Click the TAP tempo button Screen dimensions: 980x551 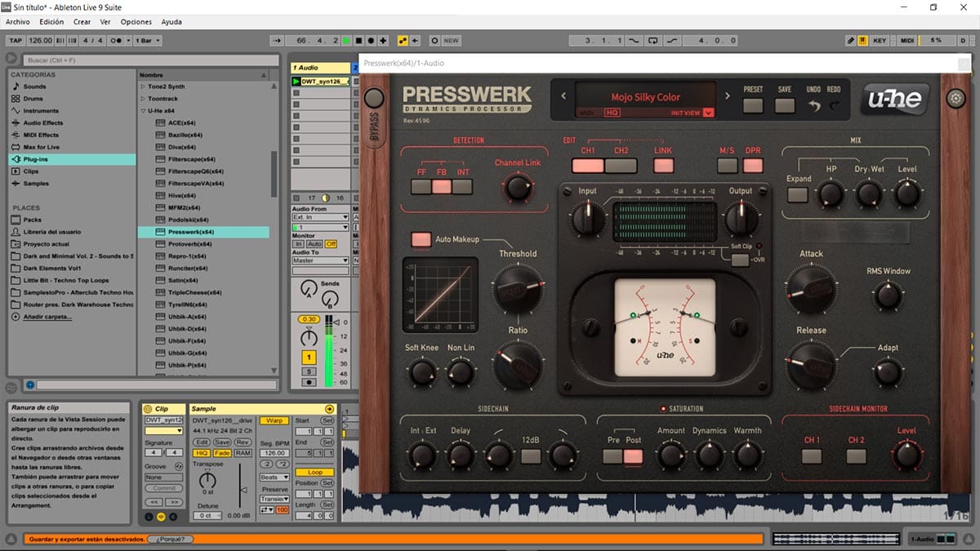click(x=16, y=40)
